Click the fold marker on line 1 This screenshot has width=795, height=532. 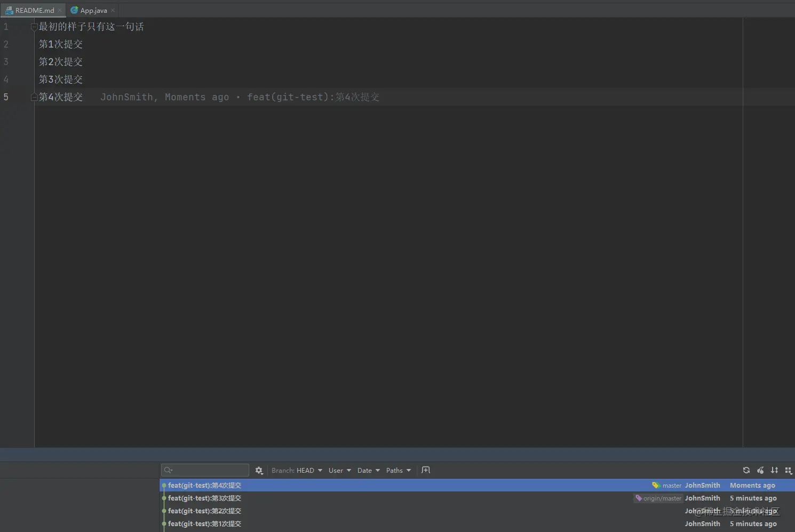pos(34,27)
